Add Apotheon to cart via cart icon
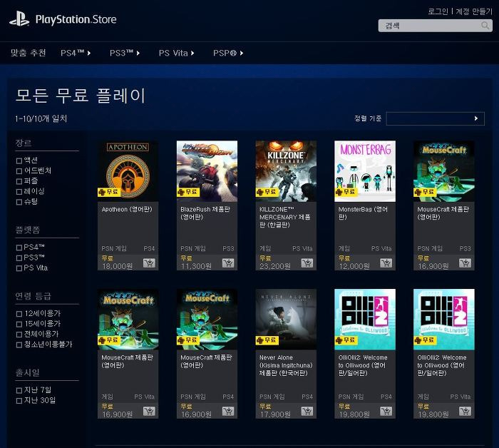Image resolution: width=499 pixels, height=448 pixels. tap(149, 263)
